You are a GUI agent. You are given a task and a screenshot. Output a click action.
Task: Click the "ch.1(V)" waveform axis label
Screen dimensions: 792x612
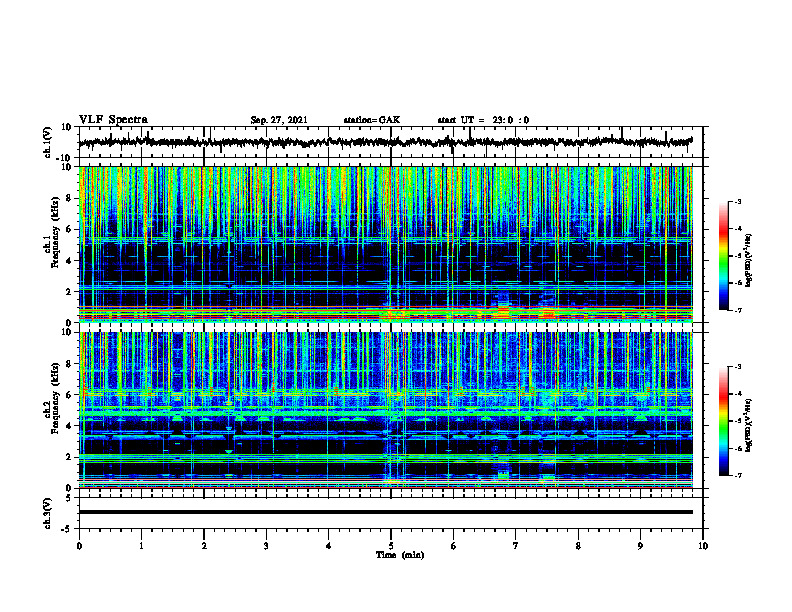48,142
